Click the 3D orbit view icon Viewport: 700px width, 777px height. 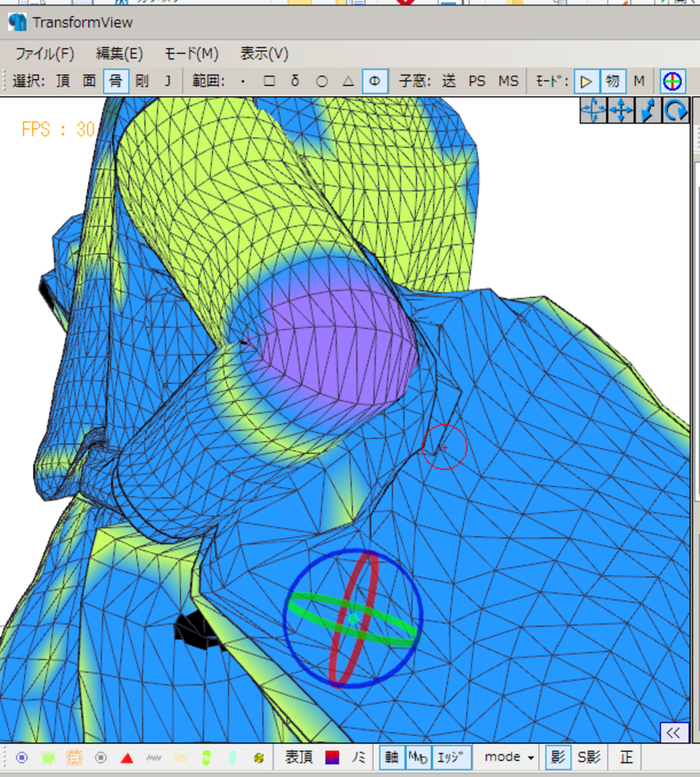(593, 111)
